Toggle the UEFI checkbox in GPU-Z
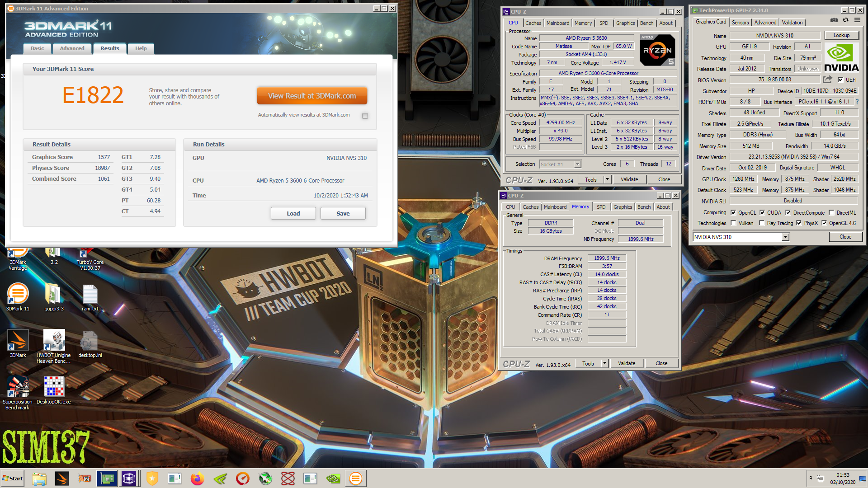 (840, 80)
